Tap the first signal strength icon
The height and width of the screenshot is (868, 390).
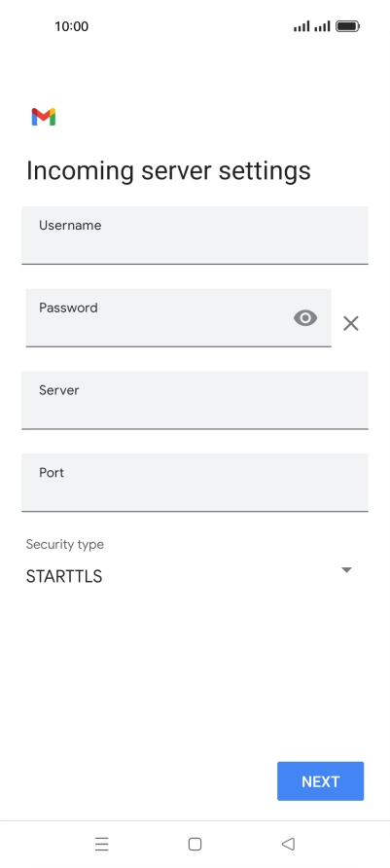(x=301, y=26)
